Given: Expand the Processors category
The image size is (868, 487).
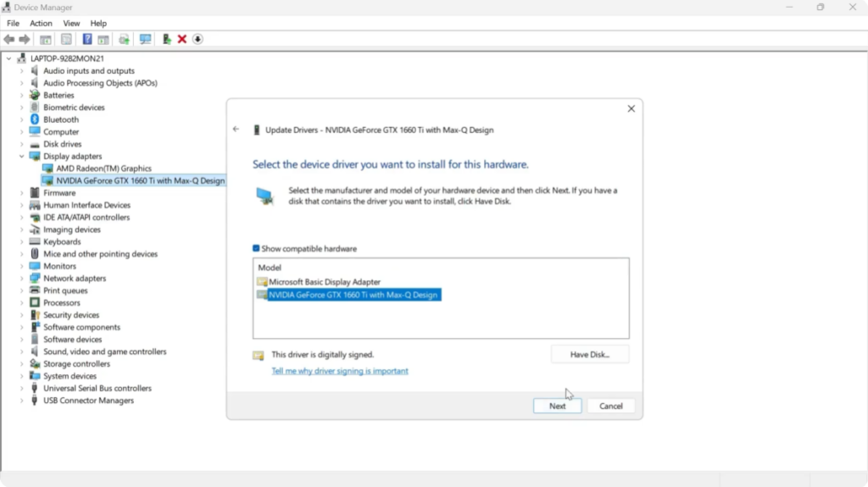Looking at the screenshot, I should (x=21, y=302).
